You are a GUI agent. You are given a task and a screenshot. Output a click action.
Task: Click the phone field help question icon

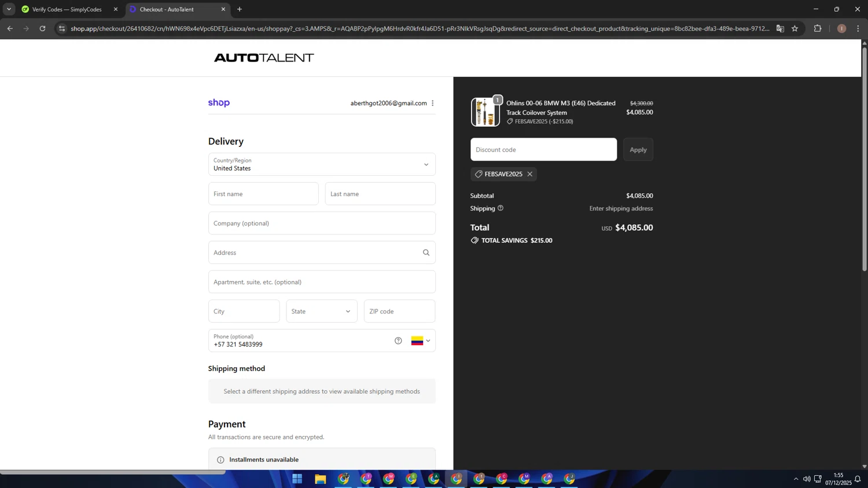pyautogui.click(x=398, y=341)
